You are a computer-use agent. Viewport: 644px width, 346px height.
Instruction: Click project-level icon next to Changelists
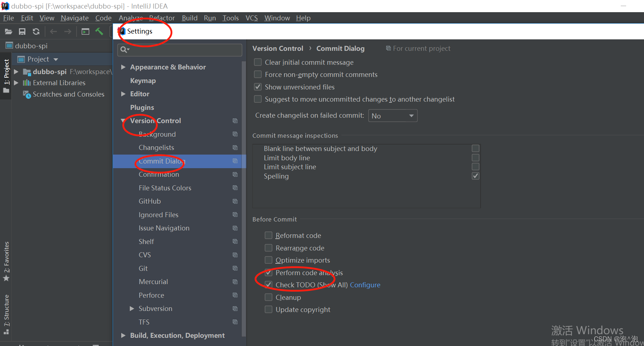point(235,147)
